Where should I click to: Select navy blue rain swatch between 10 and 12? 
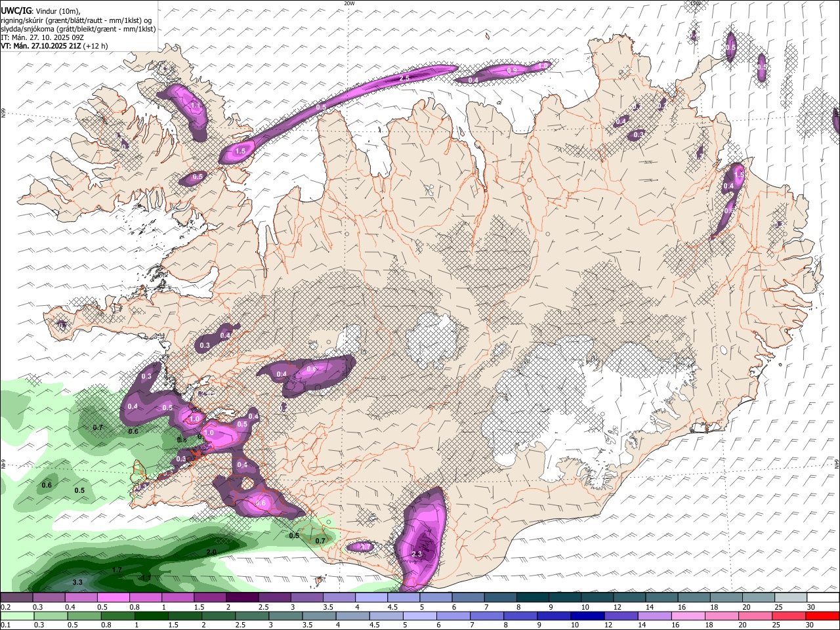[x=587, y=616]
